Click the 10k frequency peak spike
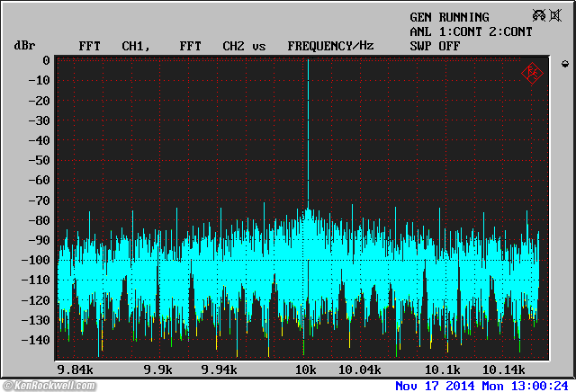The image size is (576, 392). pos(307,135)
